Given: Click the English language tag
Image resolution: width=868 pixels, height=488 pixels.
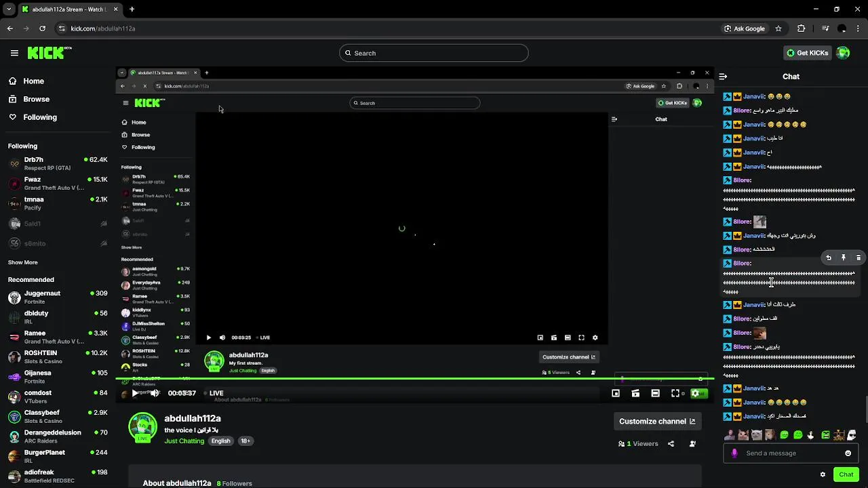Looking at the screenshot, I should pyautogui.click(x=220, y=441).
